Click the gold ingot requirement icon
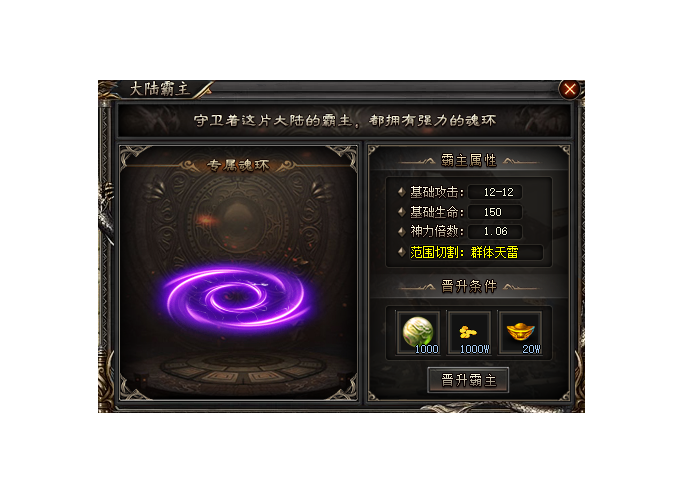This screenshot has height=493, width=683. (520, 333)
